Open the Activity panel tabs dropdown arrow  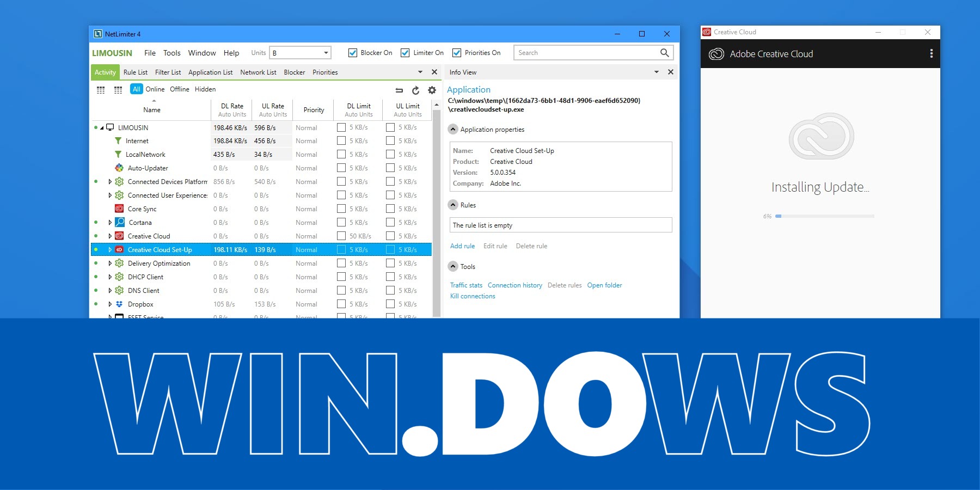point(420,72)
